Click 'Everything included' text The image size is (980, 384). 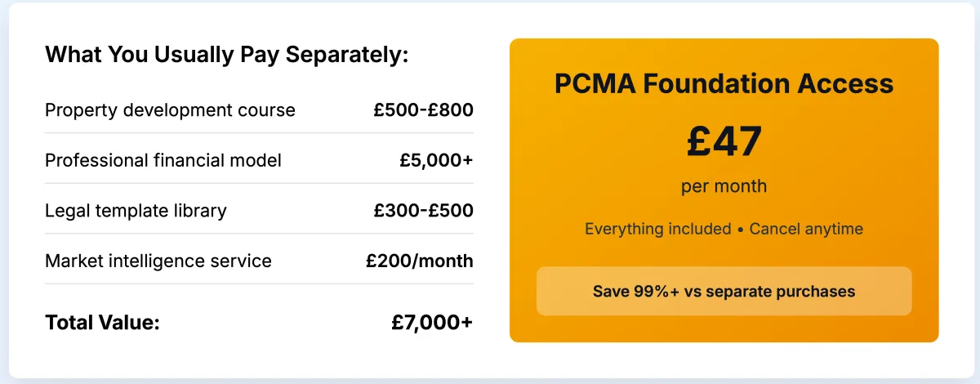[x=658, y=229]
